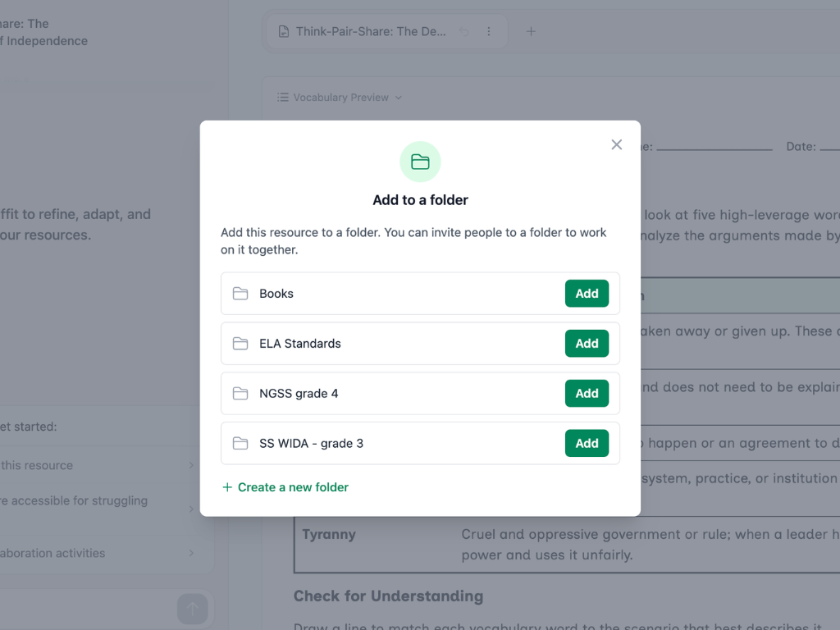Click the NGSS grade 4 folder icon
The width and height of the screenshot is (840, 630).
click(x=240, y=393)
